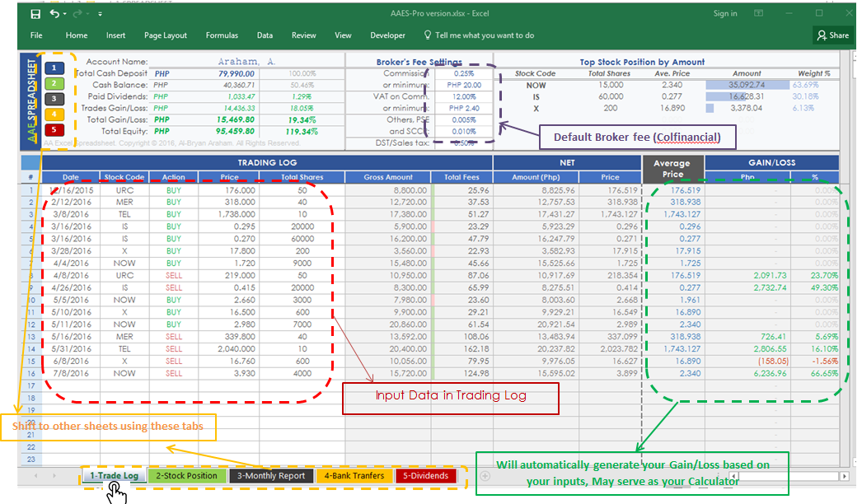Add a new sheet with the plus icon
The height and width of the screenshot is (504, 862).
(x=485, y=476)
